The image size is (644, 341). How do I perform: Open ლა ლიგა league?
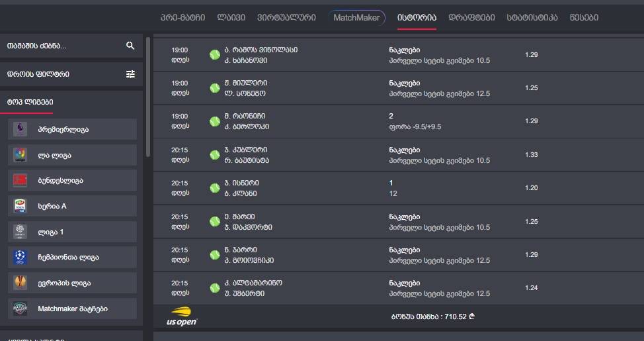pyautogui.click(x=72, y=155)
